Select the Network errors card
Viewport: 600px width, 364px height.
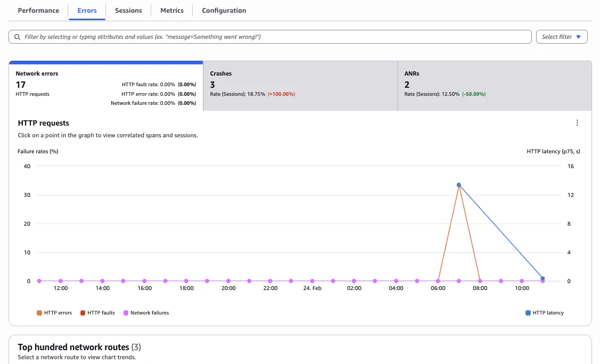coord(106,86)
